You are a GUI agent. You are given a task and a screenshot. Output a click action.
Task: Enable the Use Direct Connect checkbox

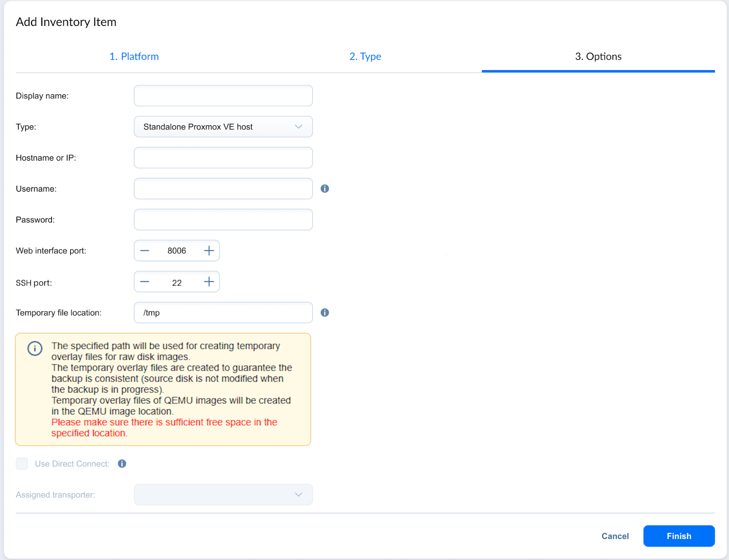point(22,463)
